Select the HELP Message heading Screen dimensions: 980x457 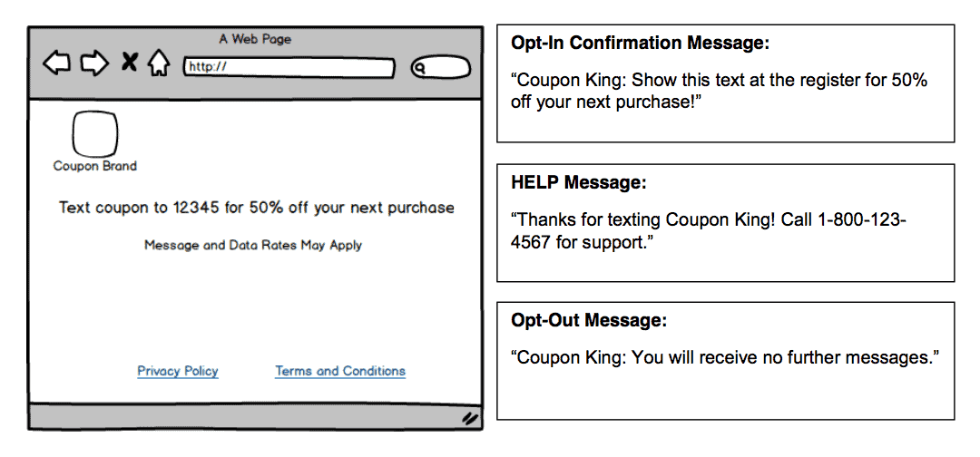click(579, 183)
